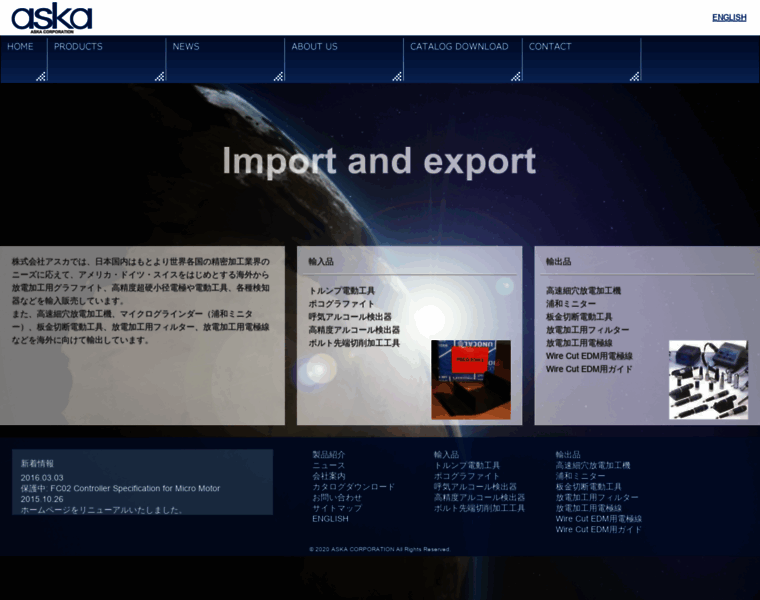Viewport: 760px width, 600px height.
Task: Open the FC02 Controller Specification news item
Action: pyautogui.click(x=120, y=489)
